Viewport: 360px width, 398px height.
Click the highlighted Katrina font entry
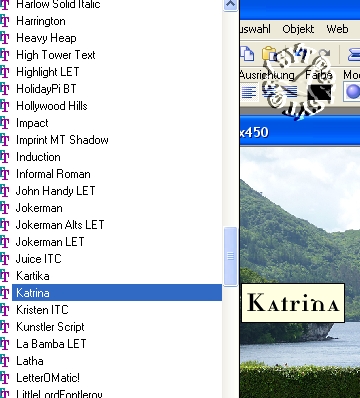tap(117, 293)
